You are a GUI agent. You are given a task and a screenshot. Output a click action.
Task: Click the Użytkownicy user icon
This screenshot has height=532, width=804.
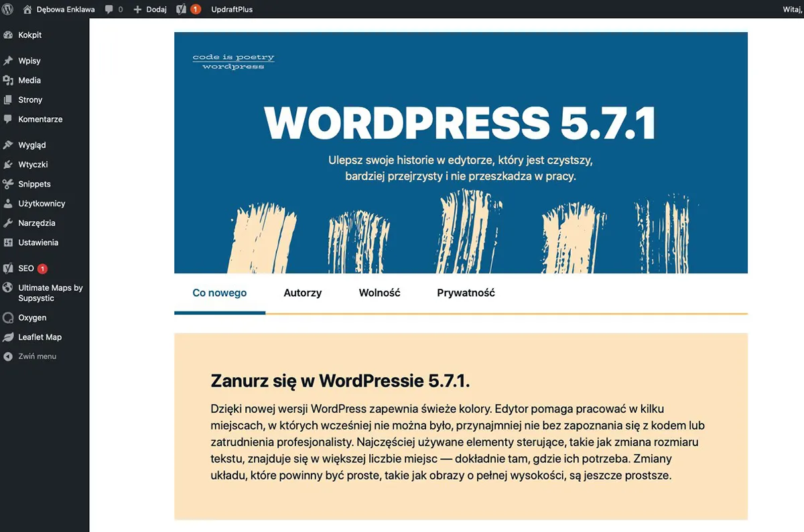pos(8,204)
